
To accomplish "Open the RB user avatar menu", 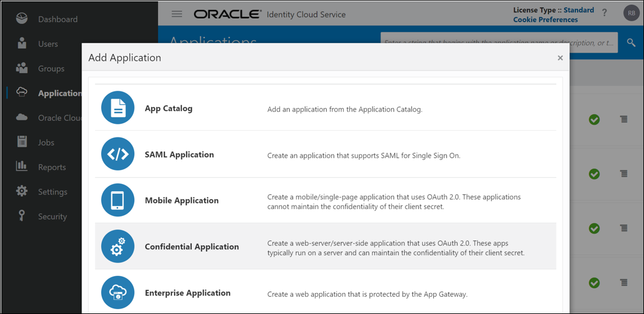I will [x=631, y=13].
